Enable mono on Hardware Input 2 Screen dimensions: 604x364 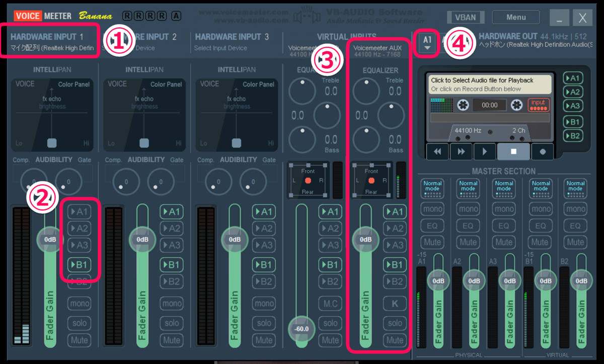point(172,304)
